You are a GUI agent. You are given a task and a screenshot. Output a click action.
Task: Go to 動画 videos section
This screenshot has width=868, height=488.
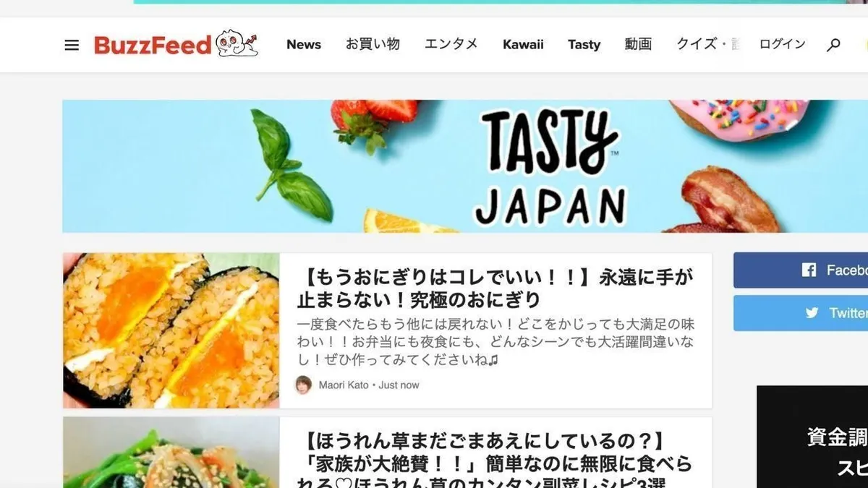[x=638, y=45]
